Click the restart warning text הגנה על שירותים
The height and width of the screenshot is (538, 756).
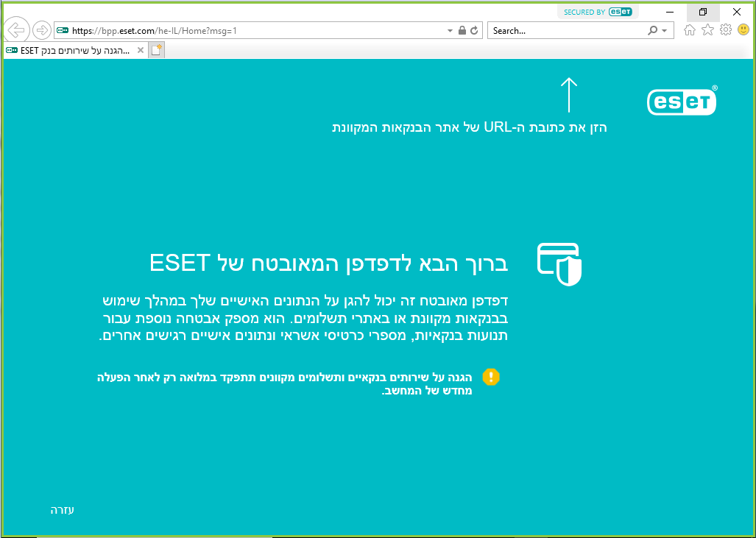286,383
